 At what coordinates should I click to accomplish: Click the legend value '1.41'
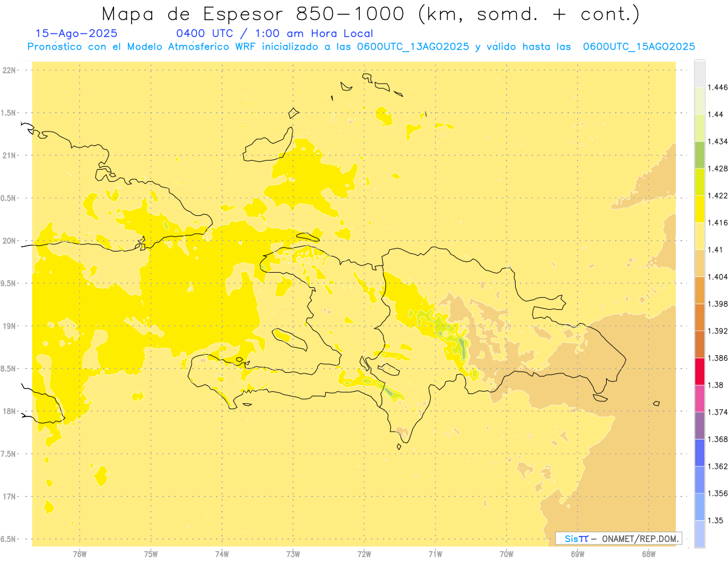(x=714, y=250)
